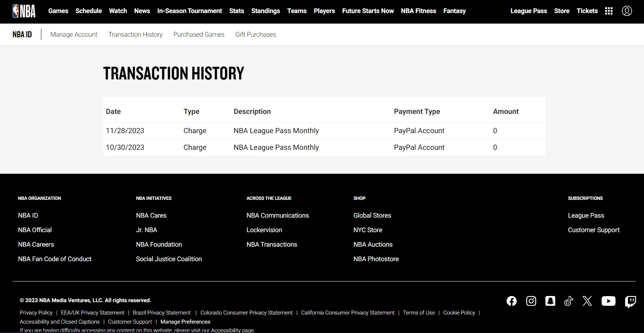Open the NBA Twitch icon
The height and width of the screenshot is (333, 644).
(631, 302)
